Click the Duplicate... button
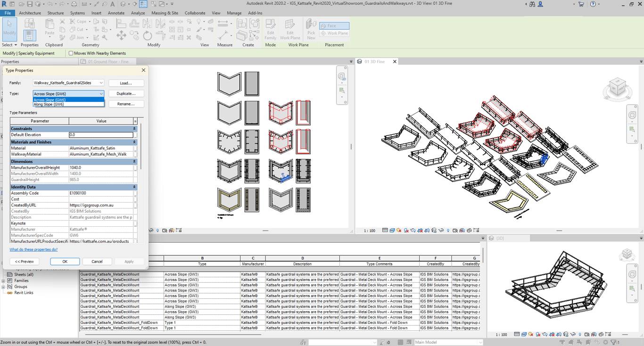Screen dimensions: 644x346 pos(126,94)
